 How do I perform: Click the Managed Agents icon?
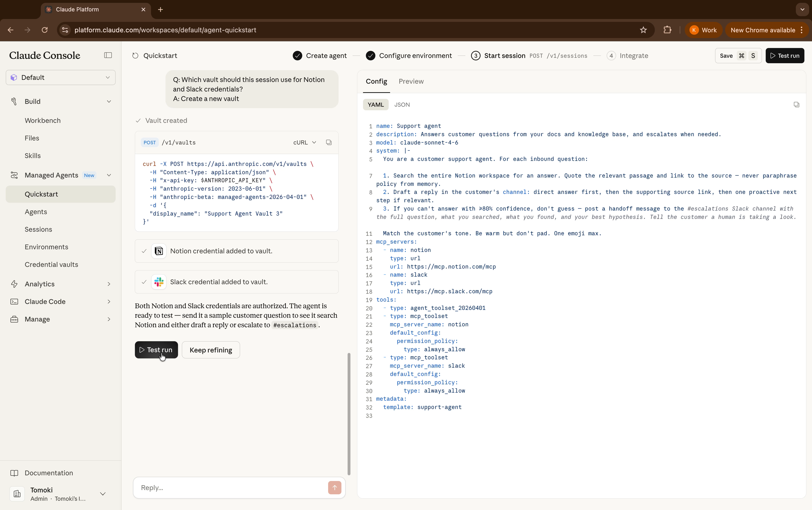(x=14, y=175)
